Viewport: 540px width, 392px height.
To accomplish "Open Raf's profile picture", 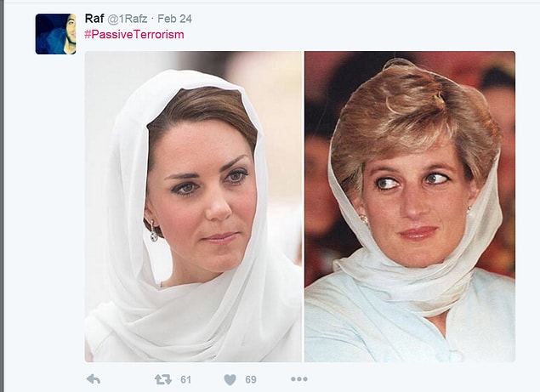I will 55,34.
